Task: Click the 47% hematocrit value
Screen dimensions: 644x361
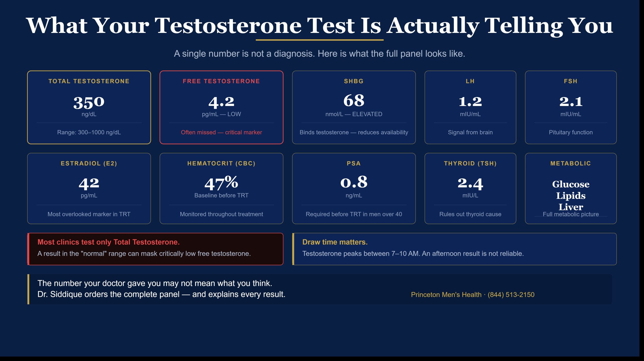Action: 221,183
